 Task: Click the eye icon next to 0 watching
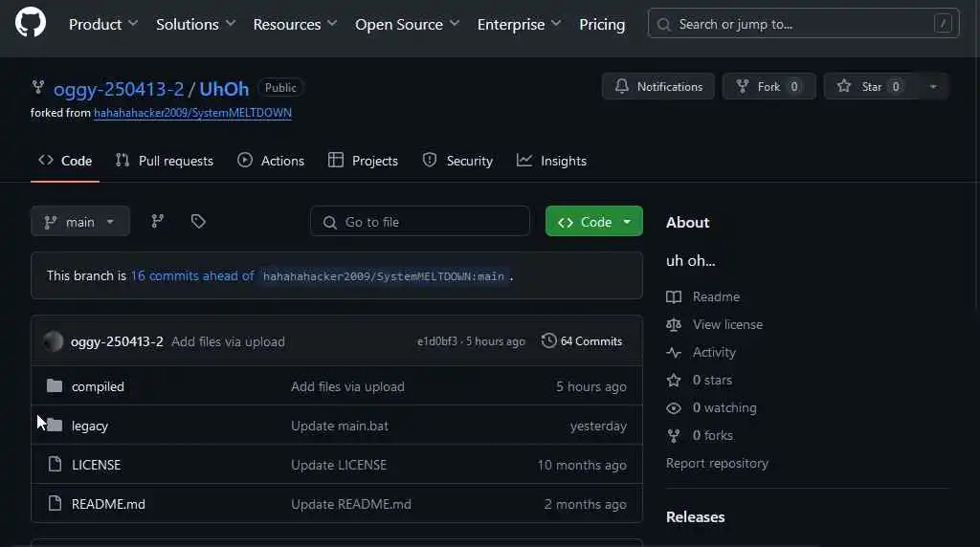pos(674,407)
